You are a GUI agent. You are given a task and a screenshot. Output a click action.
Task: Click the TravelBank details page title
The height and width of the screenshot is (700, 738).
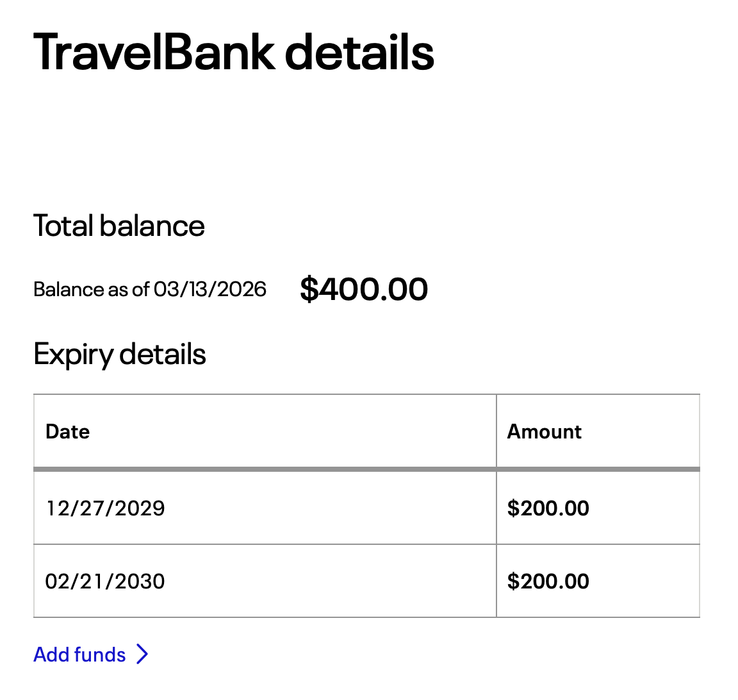coord(233,52)
